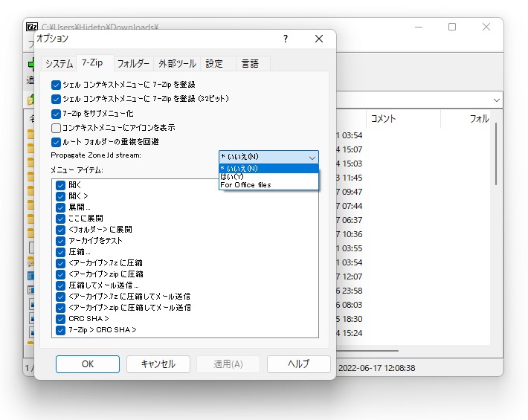Uncheck <アーカイブ>.7z に圧縮 item

61,263
